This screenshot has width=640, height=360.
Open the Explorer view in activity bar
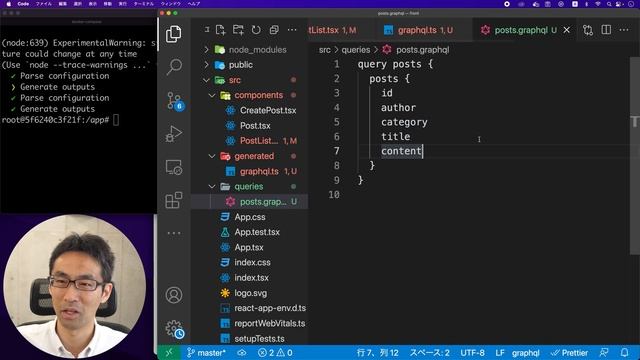174,34
